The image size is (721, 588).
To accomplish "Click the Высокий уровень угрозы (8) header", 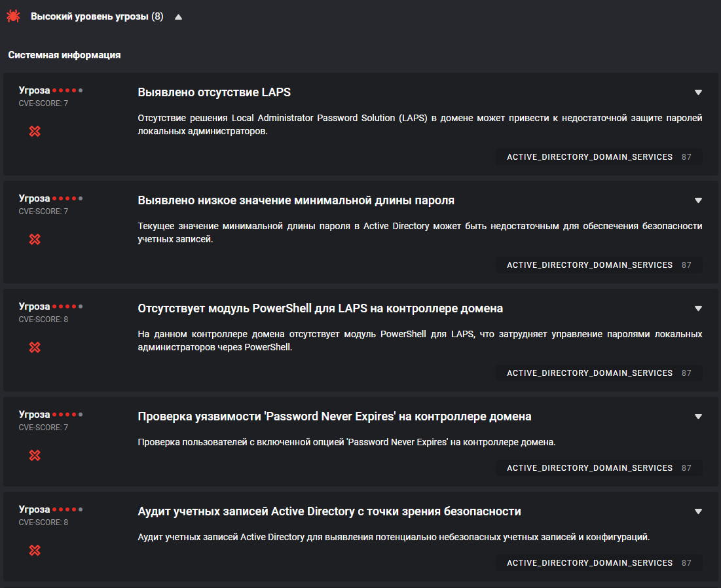I will (x=97, y=17).
